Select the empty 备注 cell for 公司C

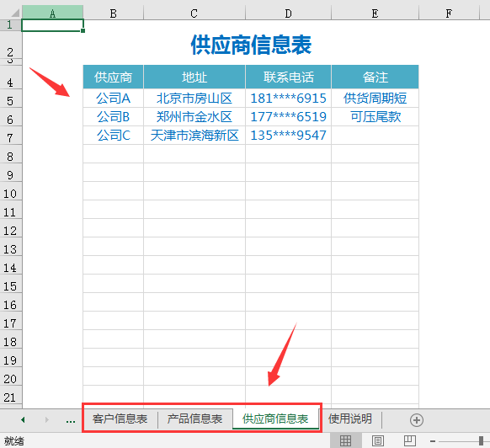[x=375, y=135]
